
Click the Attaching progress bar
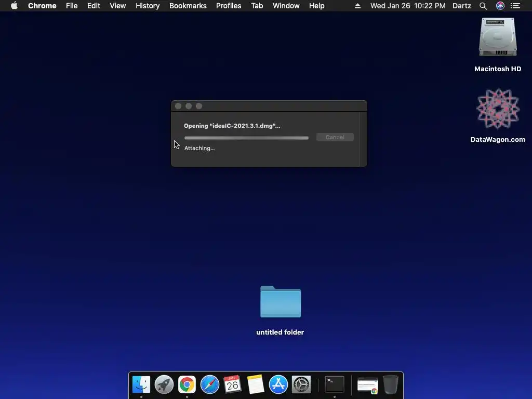(246, 138)
